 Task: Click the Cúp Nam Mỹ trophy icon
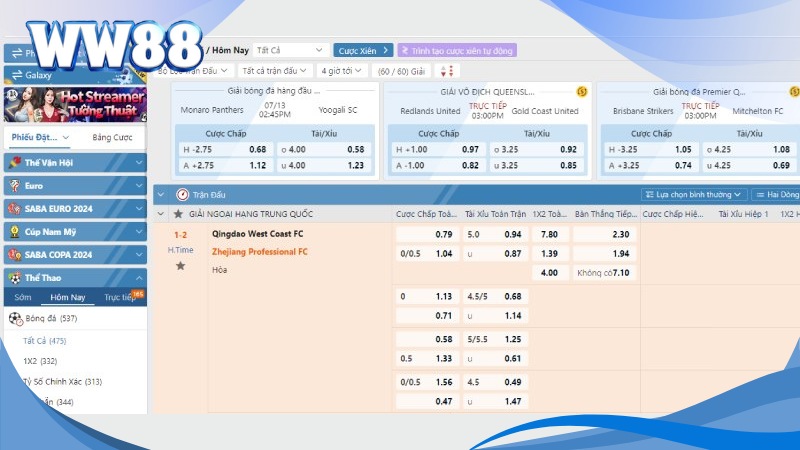14,231
